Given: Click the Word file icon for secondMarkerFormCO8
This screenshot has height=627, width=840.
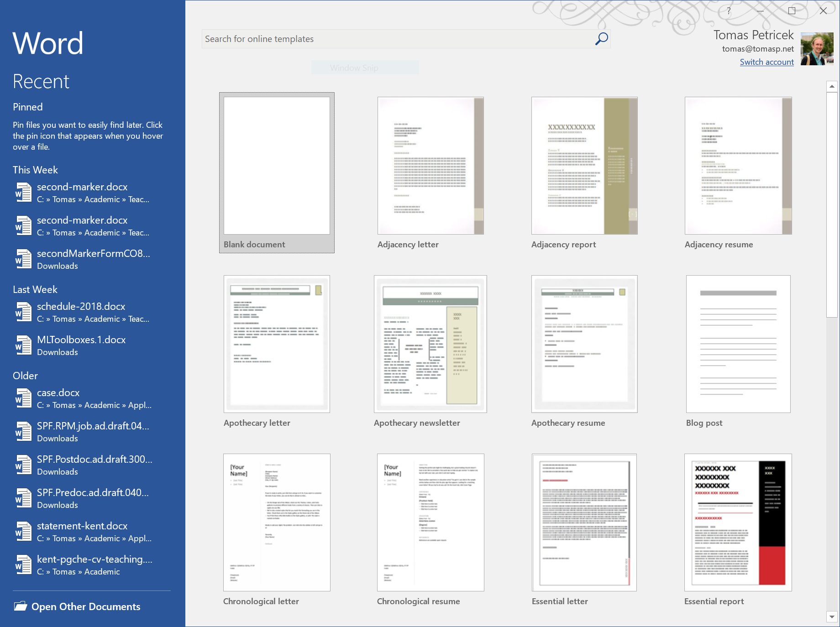Looking at the screenshot, I should [23, 259].
